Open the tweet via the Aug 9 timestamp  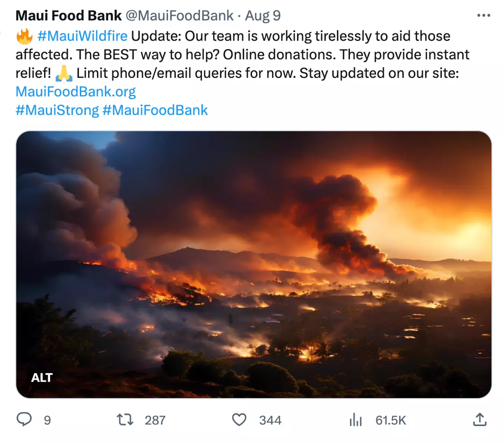(262, 16)
